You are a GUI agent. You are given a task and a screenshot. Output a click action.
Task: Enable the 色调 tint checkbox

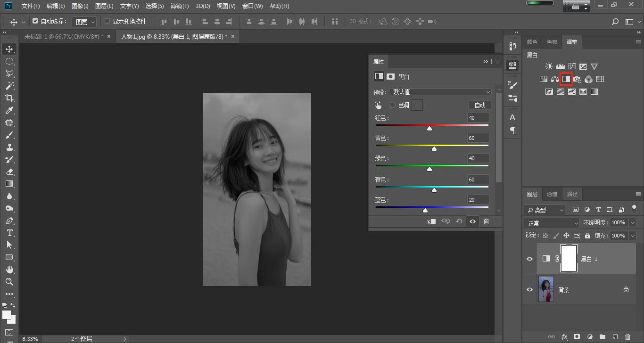(x=392, y=105)
